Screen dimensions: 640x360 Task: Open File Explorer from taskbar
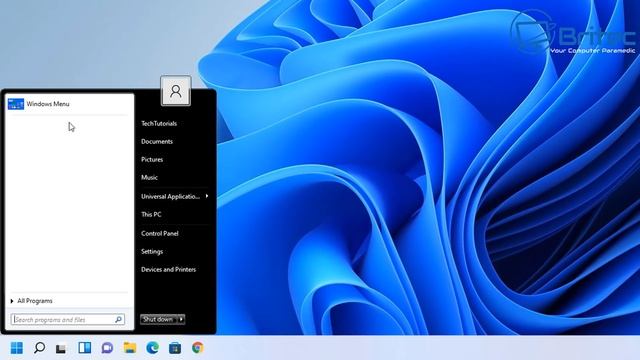pyautogui.click(x=130, y=348)
